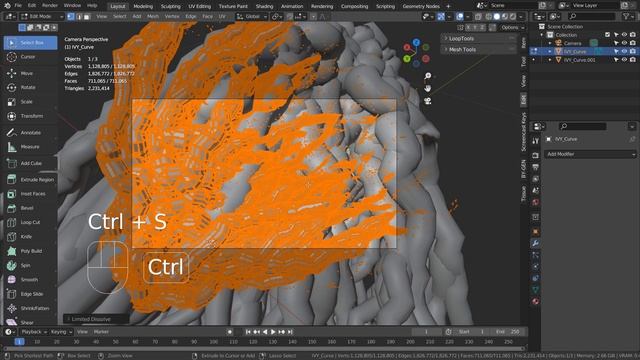Activate the Transform tool
This screenshot has height=360, width=640.
click(x=30, y=116)
